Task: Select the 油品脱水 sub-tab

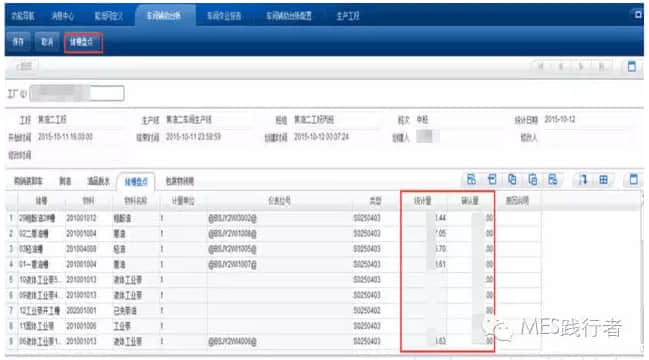Action: (x=99, y=181)
